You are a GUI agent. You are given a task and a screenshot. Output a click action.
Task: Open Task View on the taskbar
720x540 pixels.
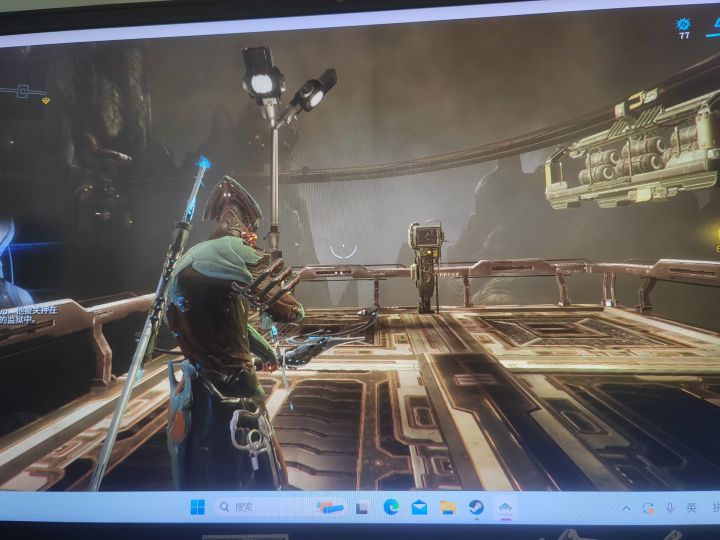(x=362, y=507)
